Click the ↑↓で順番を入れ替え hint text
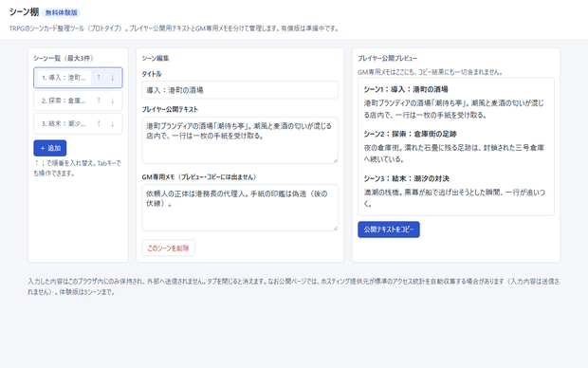This screenshot has height=368, width=588. (78, 168)
